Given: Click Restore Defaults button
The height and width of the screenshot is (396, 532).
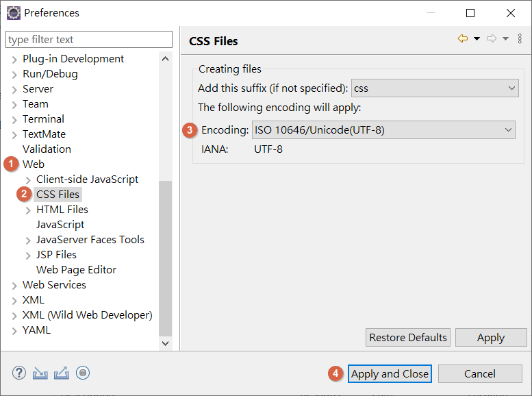Looking at the screenshot, I should click(x=408, y=338).
